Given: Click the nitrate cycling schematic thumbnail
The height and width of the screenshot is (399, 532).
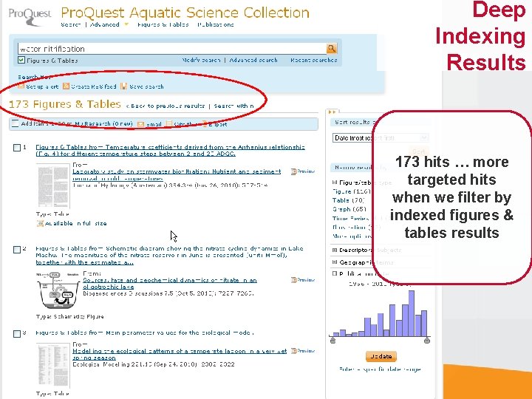Looking at the screenshot, I should click(x=58, y=290).
